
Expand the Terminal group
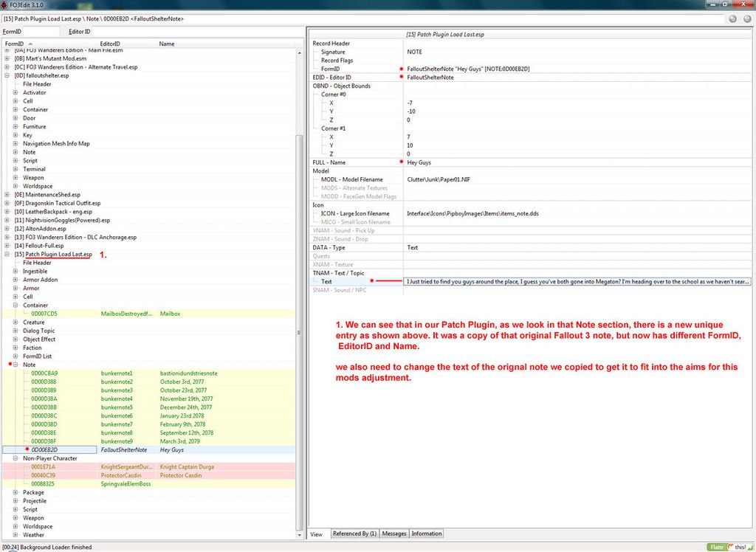tap(16, 169)
